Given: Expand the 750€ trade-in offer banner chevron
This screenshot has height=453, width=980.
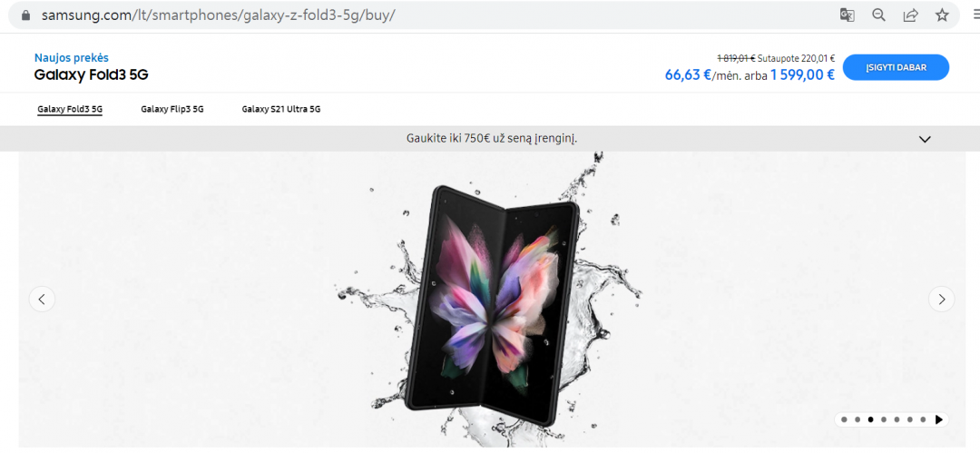Looking at the screenshot, I should click(925, 139).
